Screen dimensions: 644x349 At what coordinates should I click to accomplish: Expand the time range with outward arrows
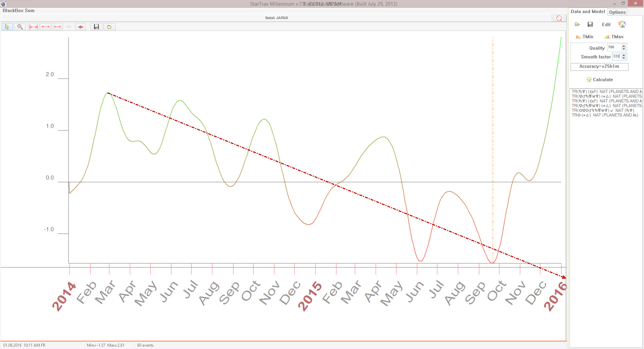click(x=46, y=27)
